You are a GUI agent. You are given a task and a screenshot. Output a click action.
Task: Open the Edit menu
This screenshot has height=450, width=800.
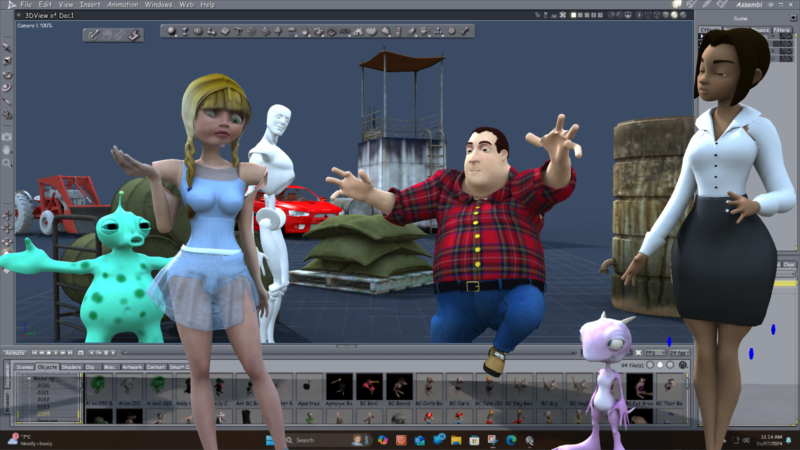tap(45, 5)
